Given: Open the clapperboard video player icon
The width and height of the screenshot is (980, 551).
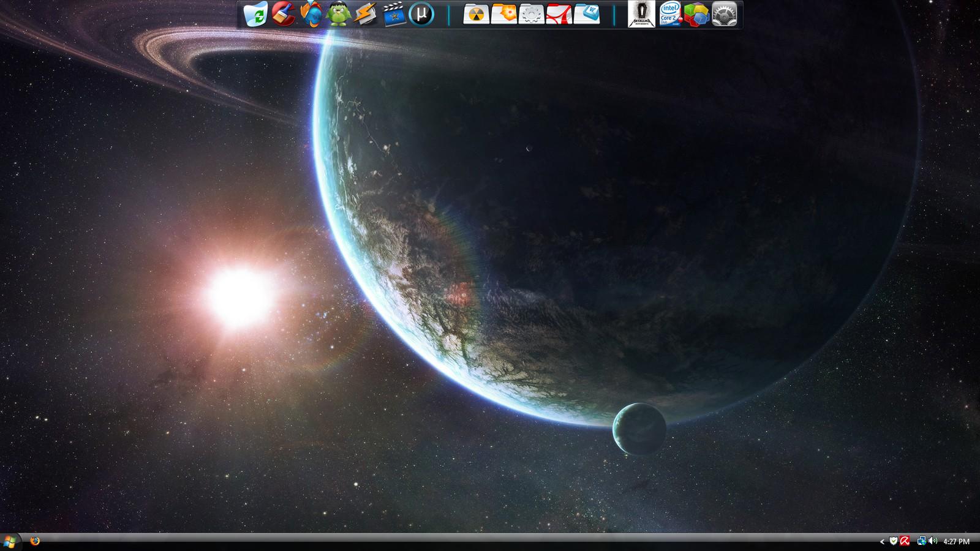Looking at the screenshot, I should (394, 14).
